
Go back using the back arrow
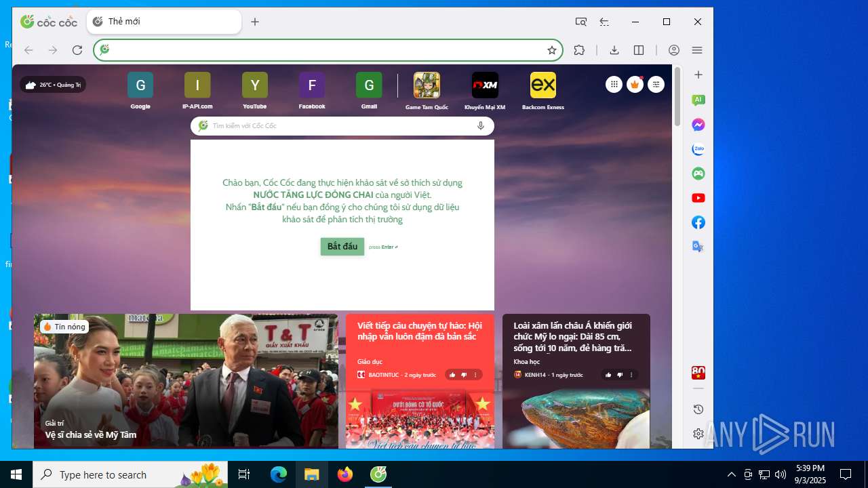(28, 50)
